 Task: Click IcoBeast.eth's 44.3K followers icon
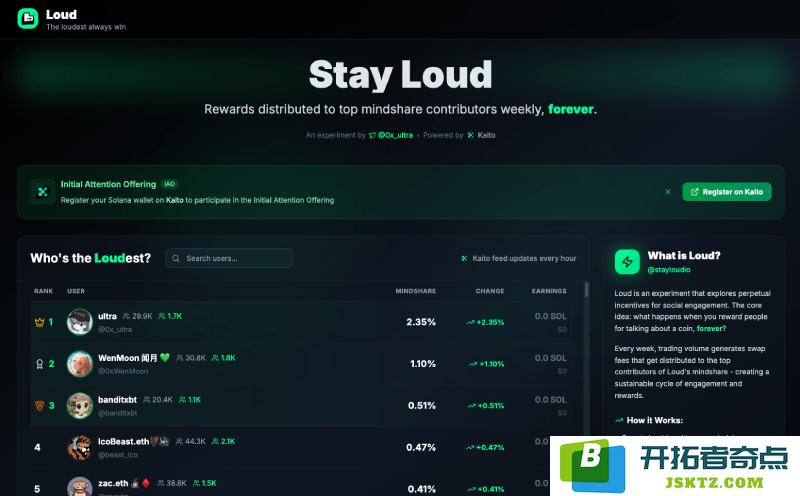click(x=180, y=441)
